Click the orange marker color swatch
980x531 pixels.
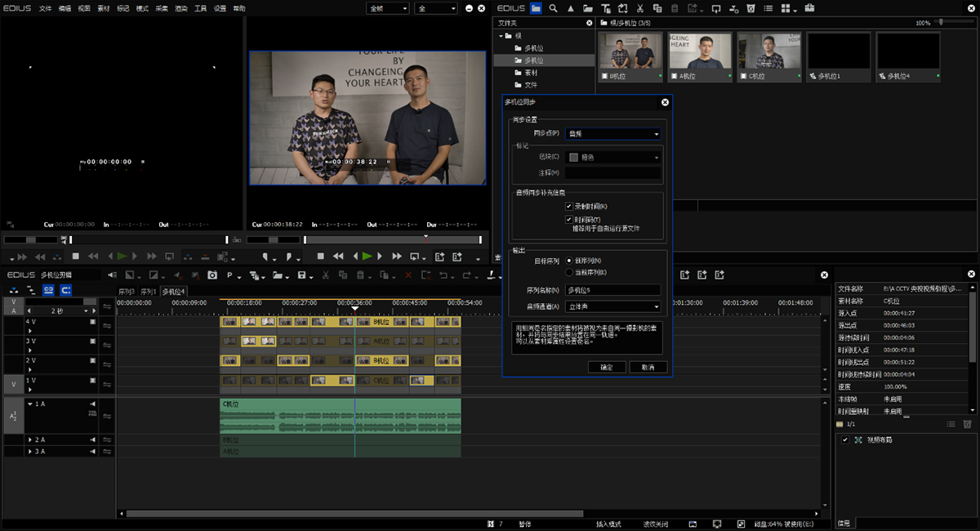pos(573,157)
